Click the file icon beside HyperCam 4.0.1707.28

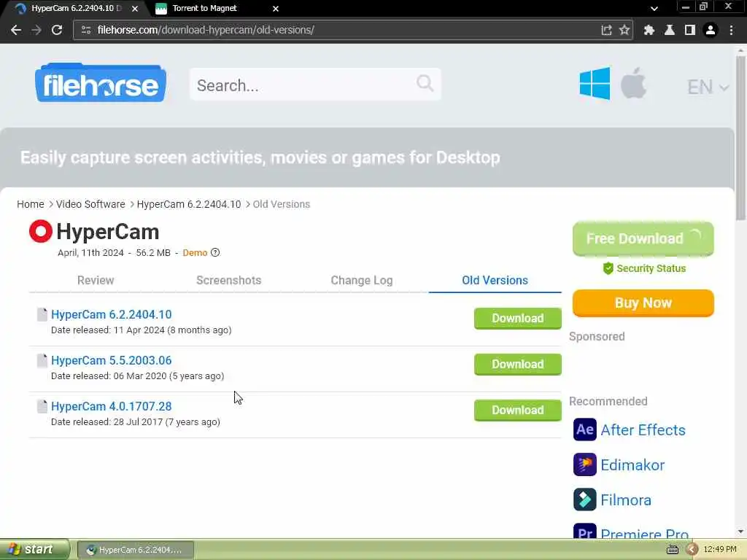pyautogui.click(x=42, y=406)
